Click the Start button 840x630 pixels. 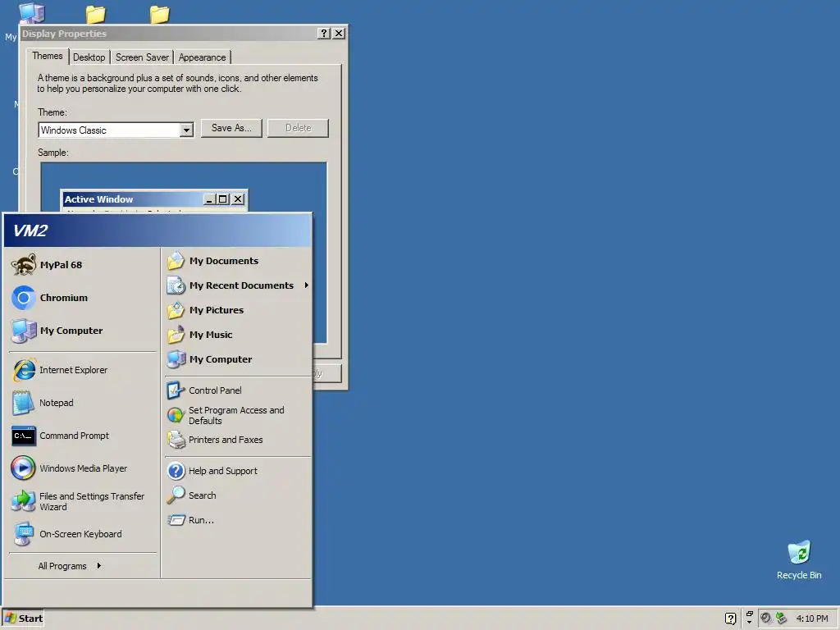pos(23,619)
